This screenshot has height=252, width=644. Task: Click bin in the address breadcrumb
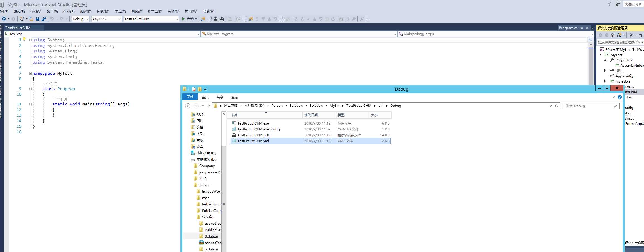tap(381, 106)
